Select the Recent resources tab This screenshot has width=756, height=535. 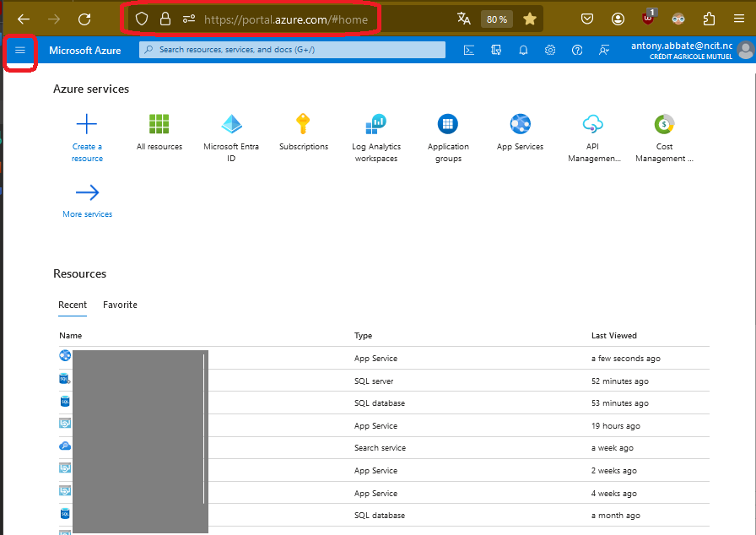(x=73, y=305)
